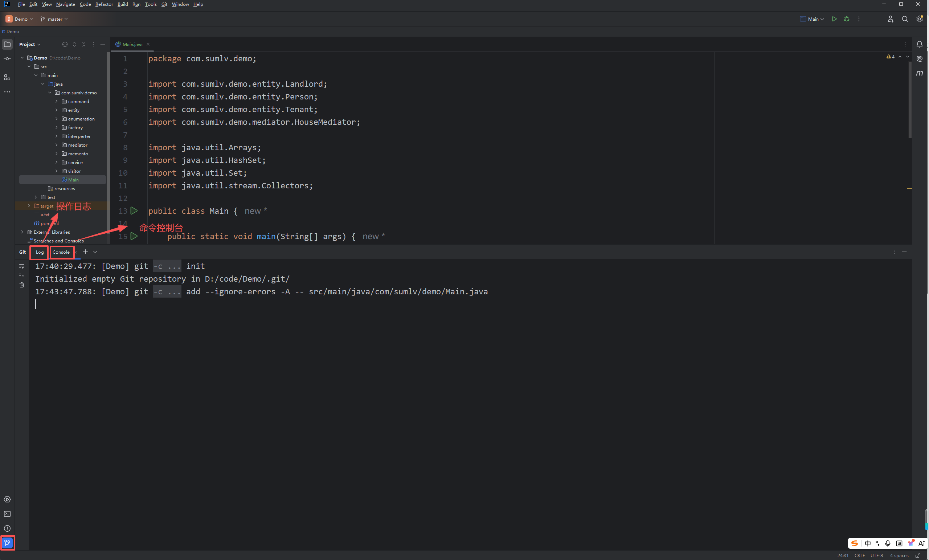Image resolution: width=929 pixels, height=560 pixels.
Task: Jump to next highlighted error arrow
Action: [x=908, y=57]
